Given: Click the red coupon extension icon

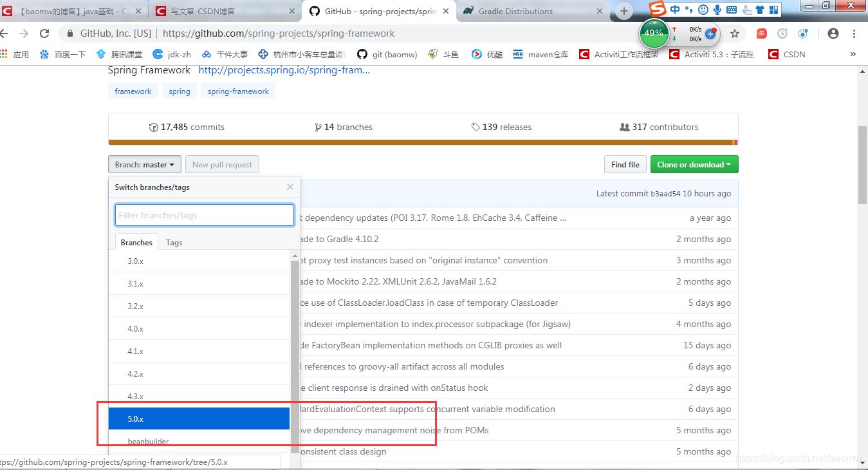Looking at the screenshot, I should [761, 33].
